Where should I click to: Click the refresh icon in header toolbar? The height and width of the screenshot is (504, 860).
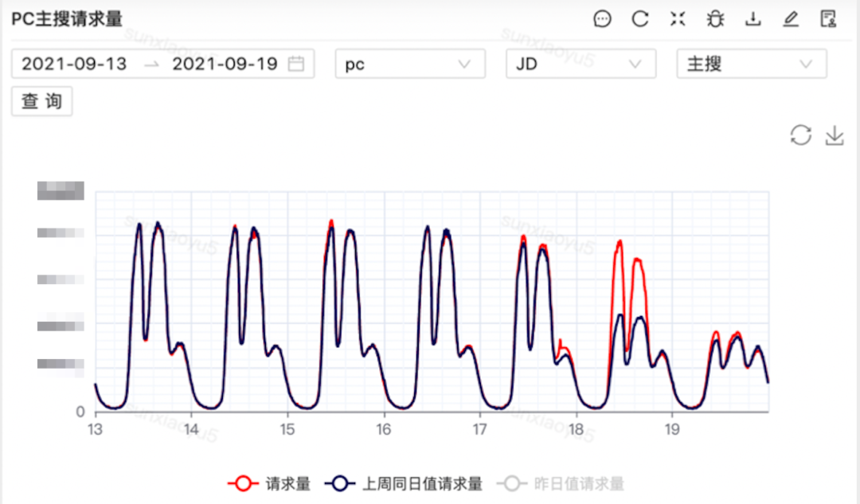tap(640, 19)
